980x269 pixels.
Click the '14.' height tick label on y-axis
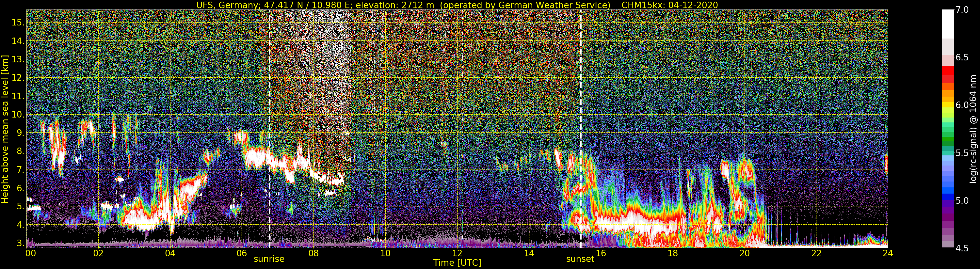coord(18,41)
